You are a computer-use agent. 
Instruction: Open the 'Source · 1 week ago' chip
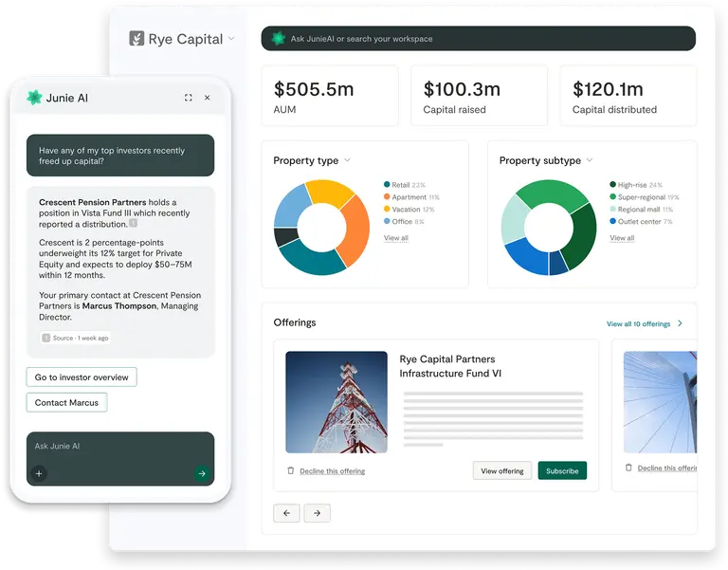pyautogui.click(x=75, y=338)
